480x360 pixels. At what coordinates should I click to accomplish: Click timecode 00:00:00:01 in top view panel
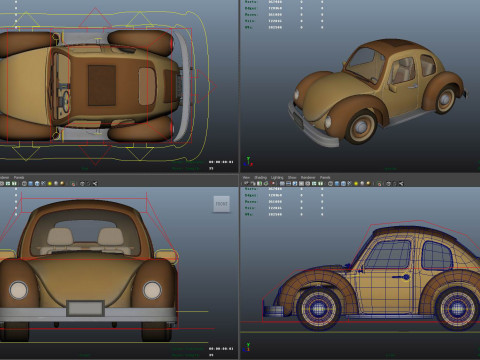[221, 162]
